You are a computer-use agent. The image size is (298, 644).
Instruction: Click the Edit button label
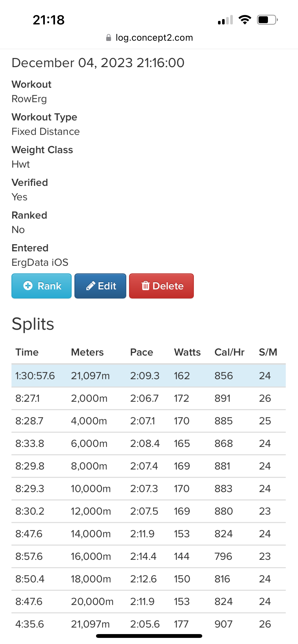coord(107,286)
